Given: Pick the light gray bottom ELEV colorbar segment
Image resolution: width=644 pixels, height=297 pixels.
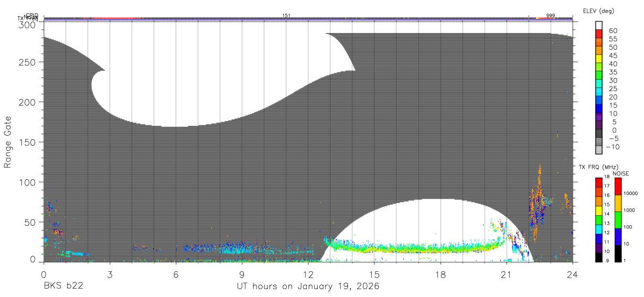Looking at the screenshot, I should 599,149.
